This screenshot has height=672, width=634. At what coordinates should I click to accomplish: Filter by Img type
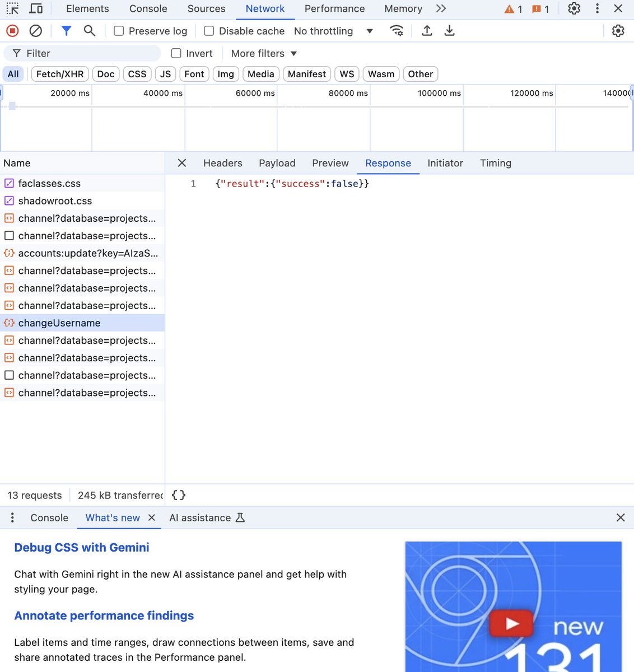tap(226, 74)
